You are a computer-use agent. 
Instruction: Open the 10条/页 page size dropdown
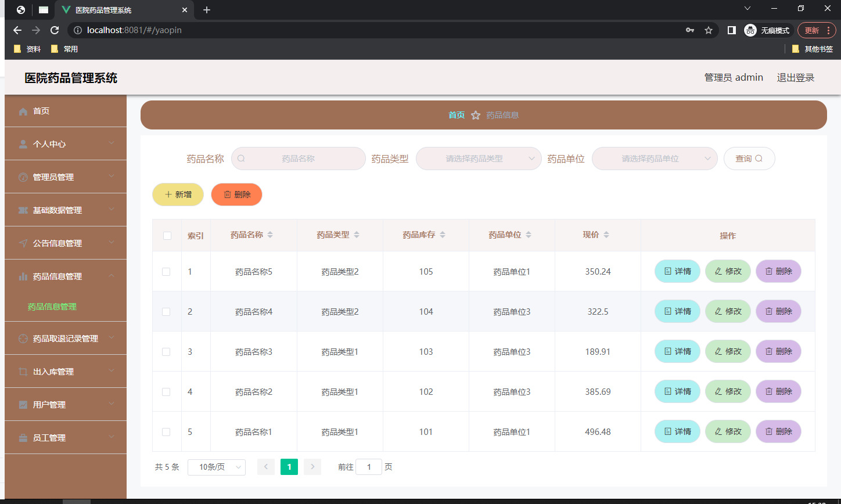tap(216, 467)
